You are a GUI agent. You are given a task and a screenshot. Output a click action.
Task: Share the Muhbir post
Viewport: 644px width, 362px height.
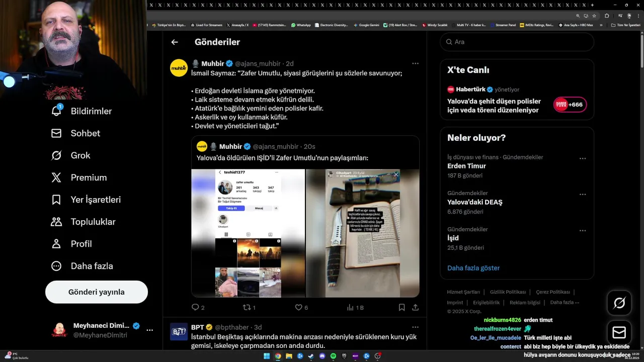[416, 307]
